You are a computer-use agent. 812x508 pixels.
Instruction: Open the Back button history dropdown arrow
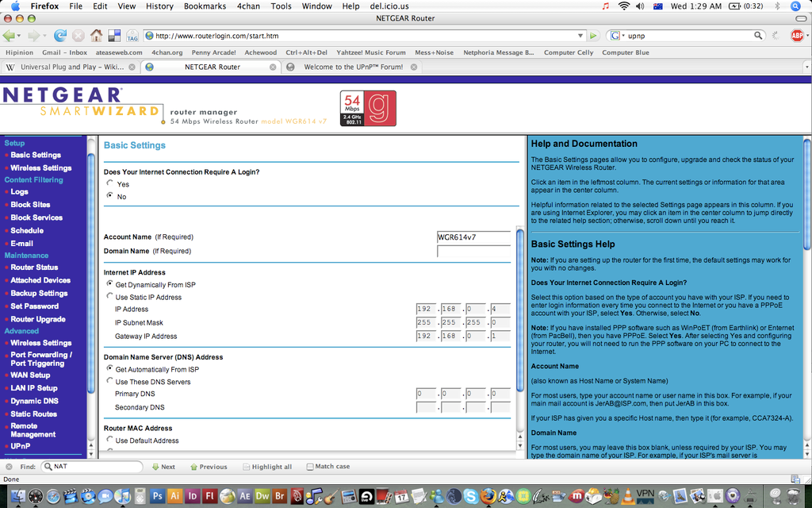[x=19, y=36]
